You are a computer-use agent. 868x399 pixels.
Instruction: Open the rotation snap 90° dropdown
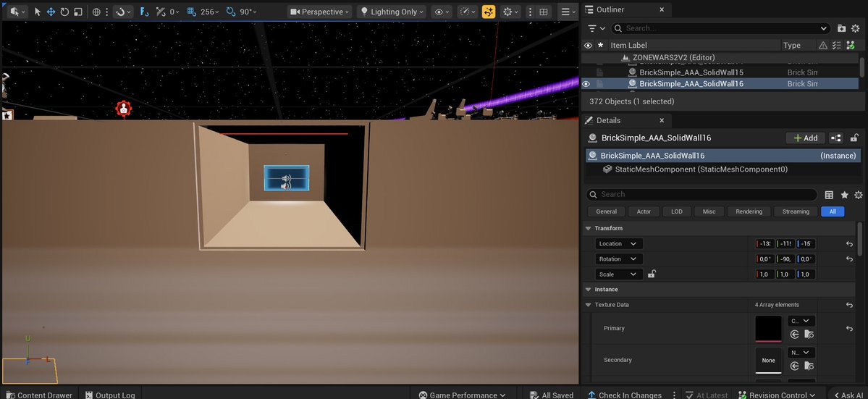point(249,12)
